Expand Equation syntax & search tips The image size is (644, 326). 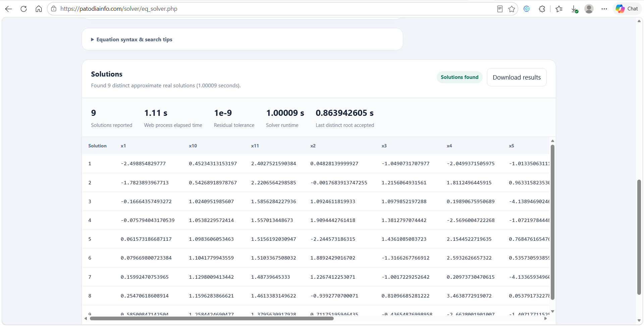[131, 39]
